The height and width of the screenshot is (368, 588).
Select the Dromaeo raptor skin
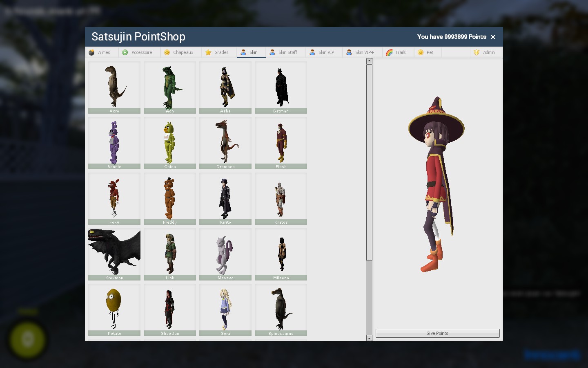(x=225, y=143)
